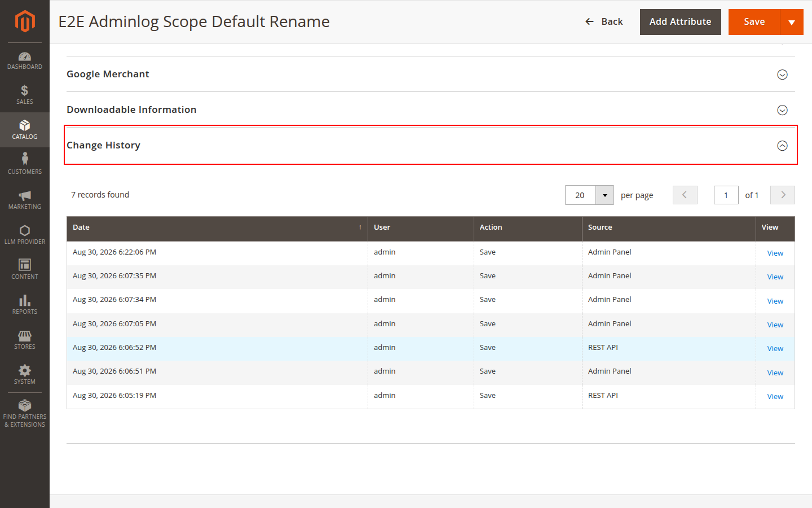Click the previous page arrow button
Viewport: 812px width, 508px height.
(x=685, y=195)
